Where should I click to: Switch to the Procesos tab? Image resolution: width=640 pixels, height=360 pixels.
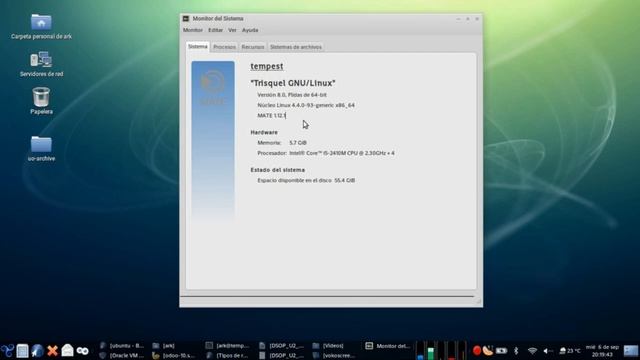(224, 47)
